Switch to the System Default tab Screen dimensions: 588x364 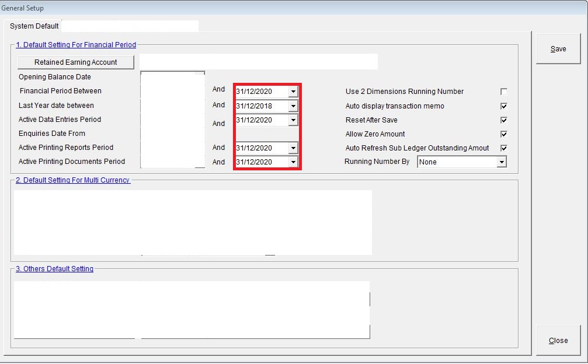click(34, 26)
